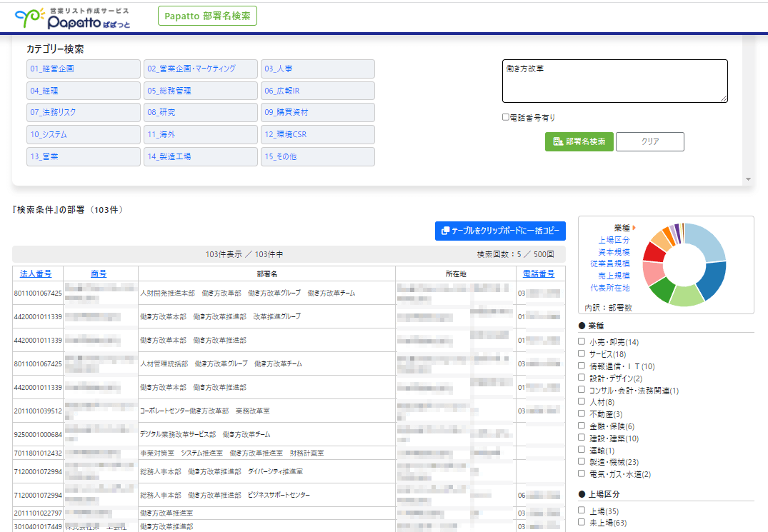Screen dimensions: 768x532
Task: Check the 電気・ガス・水道(2) filter
Action: pyautogui.click(x=582, y=473)
